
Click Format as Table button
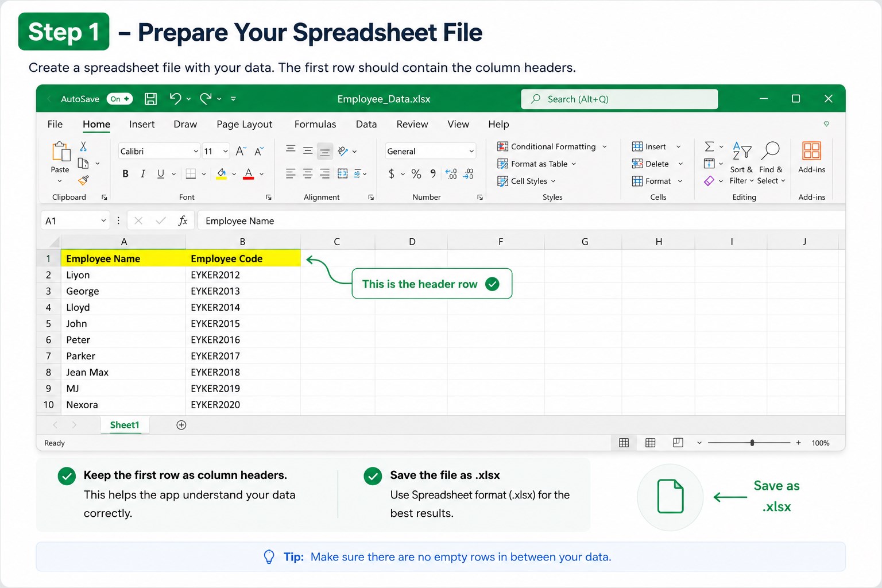point(536,164)
